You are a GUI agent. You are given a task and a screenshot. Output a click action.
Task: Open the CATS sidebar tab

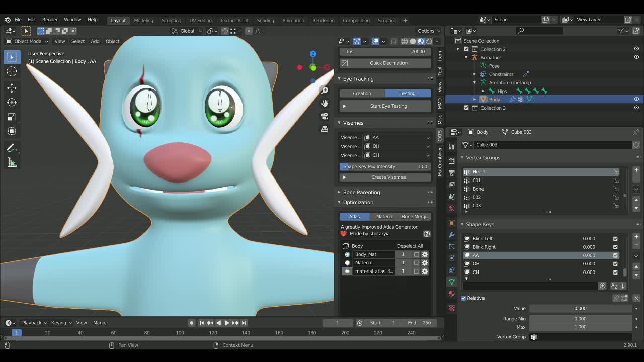coord(440,136)
